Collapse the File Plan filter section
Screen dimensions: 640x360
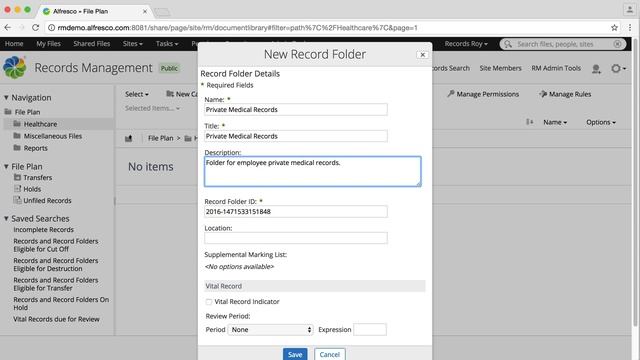pyautogui.click(x=6, y=167)
